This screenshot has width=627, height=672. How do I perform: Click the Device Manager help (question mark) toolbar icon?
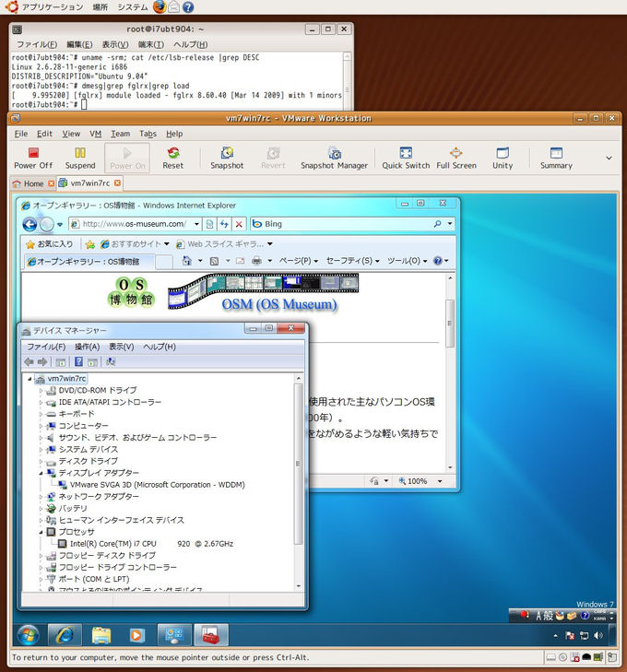(79, 361)
